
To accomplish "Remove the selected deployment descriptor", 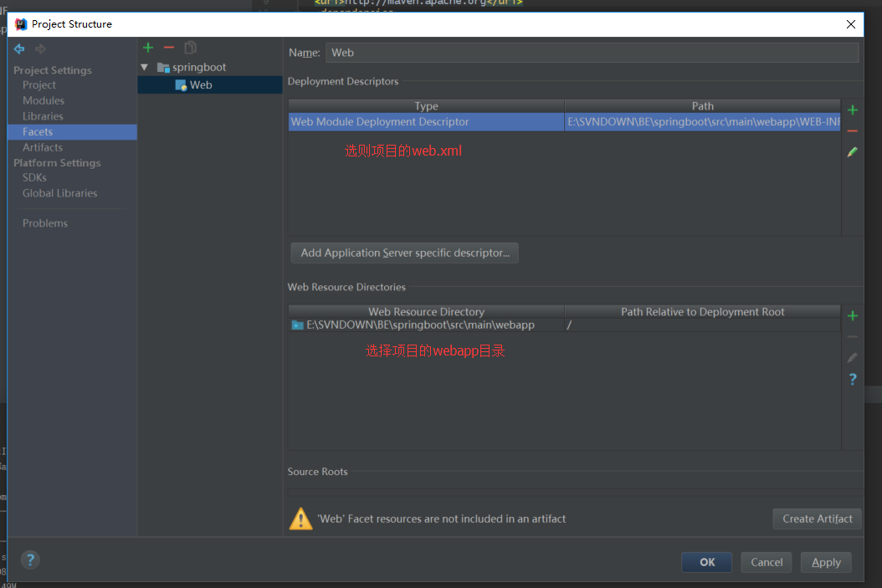I will point(853,131).
